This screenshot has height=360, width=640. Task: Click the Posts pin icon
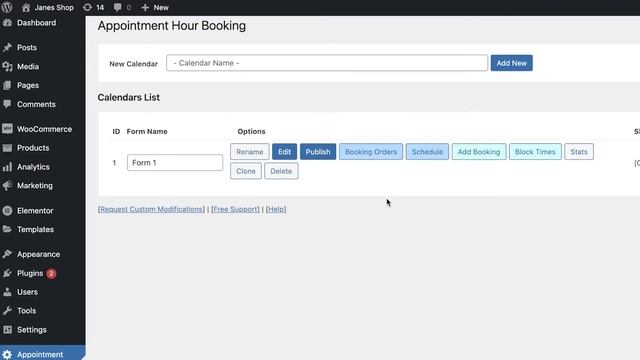[7, 47]
